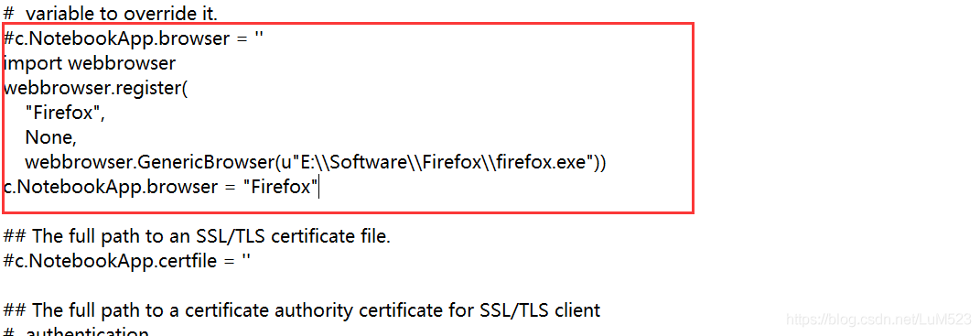Click the SSL/TLS certificate file comment line

point(197,236)
